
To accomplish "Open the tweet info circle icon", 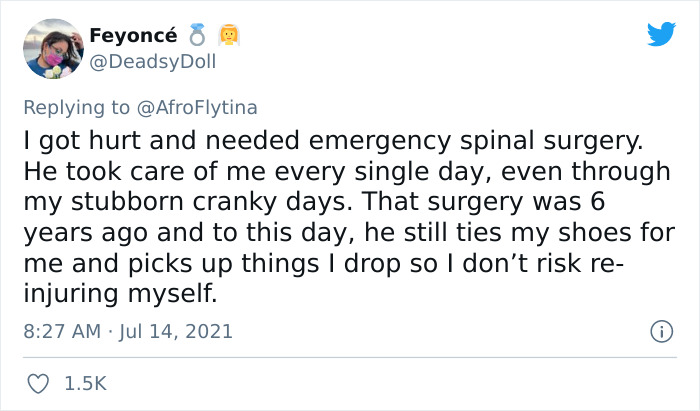I will point(660,330).
